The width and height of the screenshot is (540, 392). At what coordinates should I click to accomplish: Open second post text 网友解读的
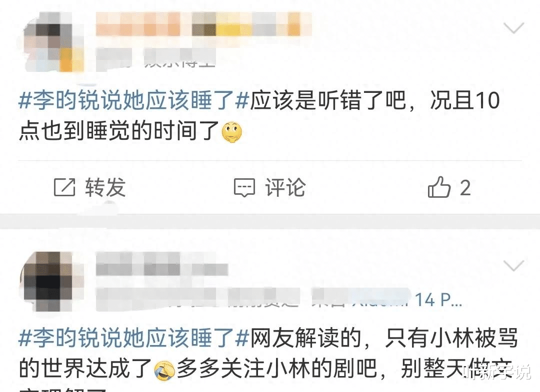click(305, 338)
